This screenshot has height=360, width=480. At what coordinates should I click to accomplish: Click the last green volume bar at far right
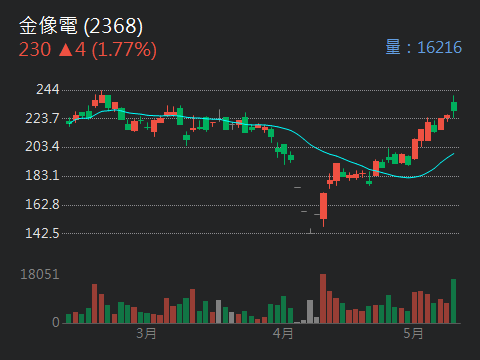point(453,301)
